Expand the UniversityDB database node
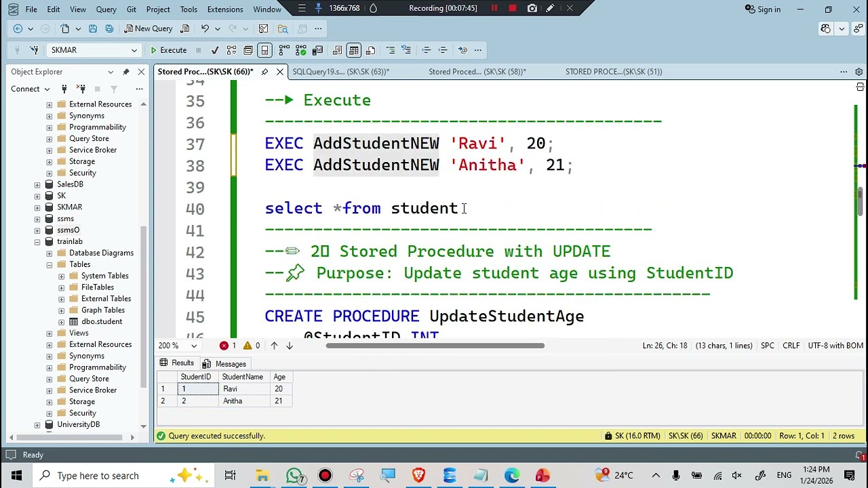 pos(37,424)
